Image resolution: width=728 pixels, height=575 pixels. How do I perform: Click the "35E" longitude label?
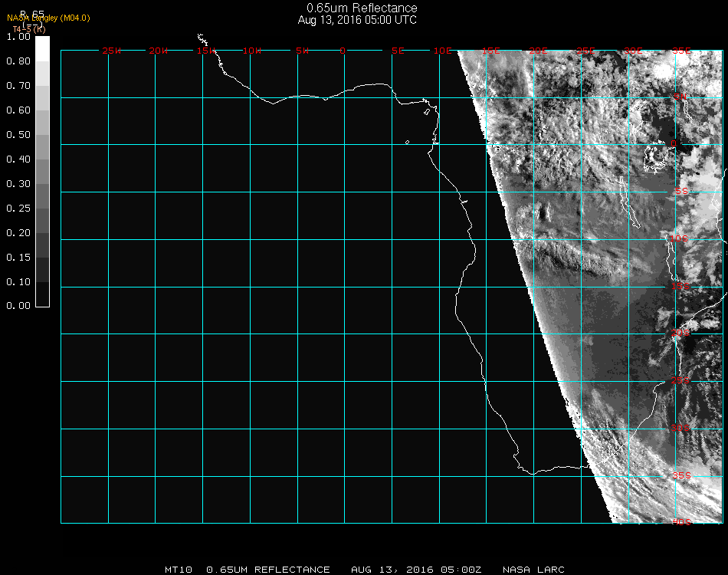click(681, 51)
